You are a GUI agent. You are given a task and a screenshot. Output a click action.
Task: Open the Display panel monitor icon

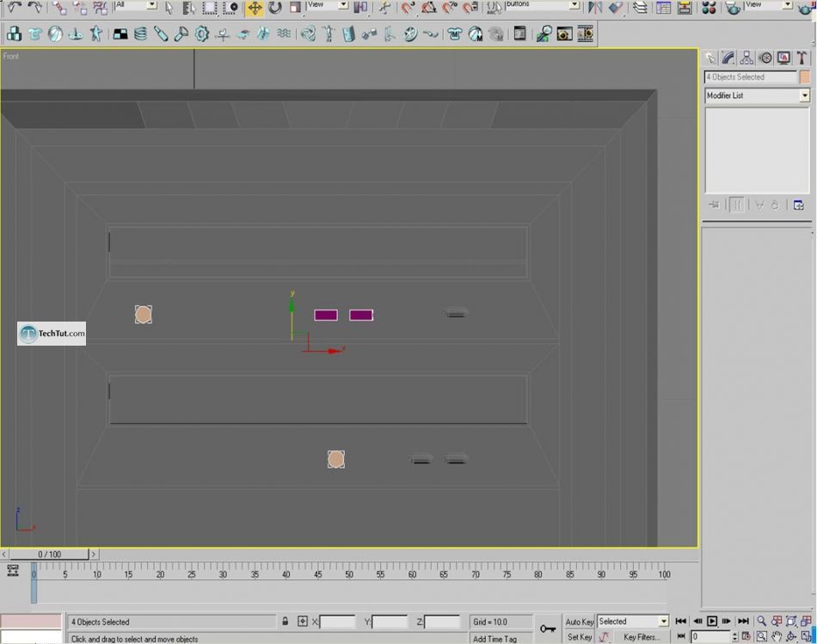(x=783, y=58)
